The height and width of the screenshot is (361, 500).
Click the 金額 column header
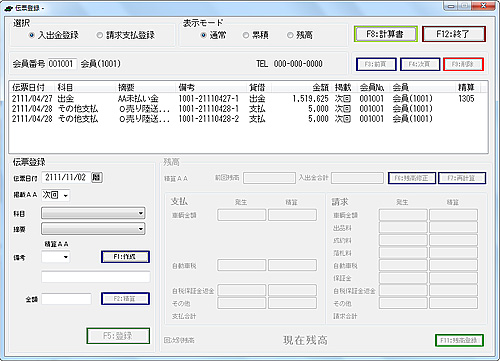[x=302, y=87]
